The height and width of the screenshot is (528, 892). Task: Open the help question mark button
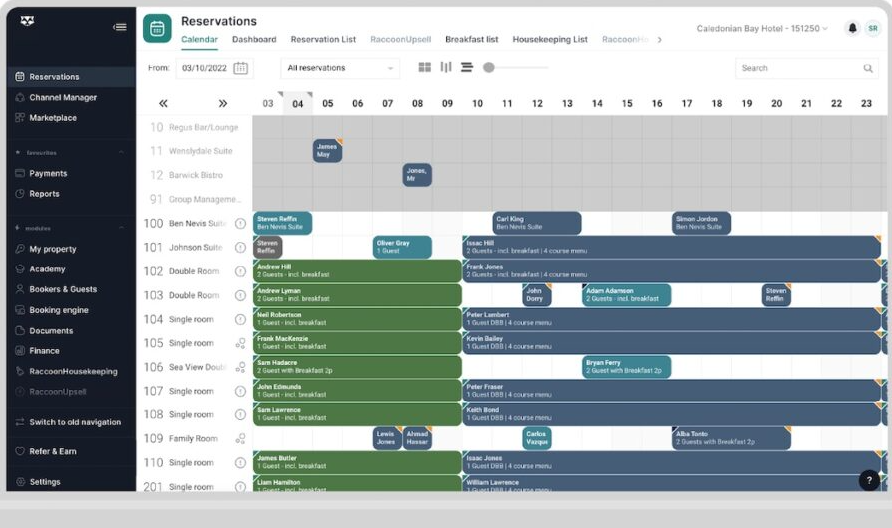click(x=869, y=480)
